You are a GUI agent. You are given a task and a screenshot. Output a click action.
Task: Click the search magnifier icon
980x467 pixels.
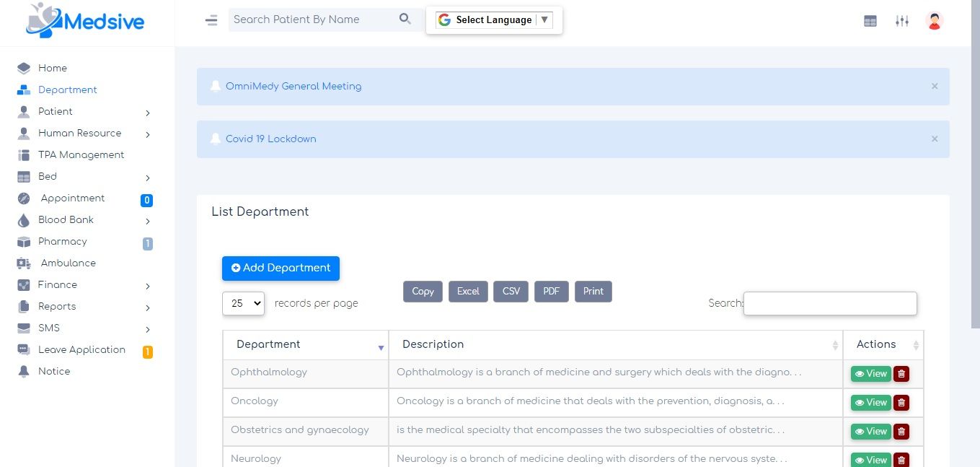(x=405, y=19)
